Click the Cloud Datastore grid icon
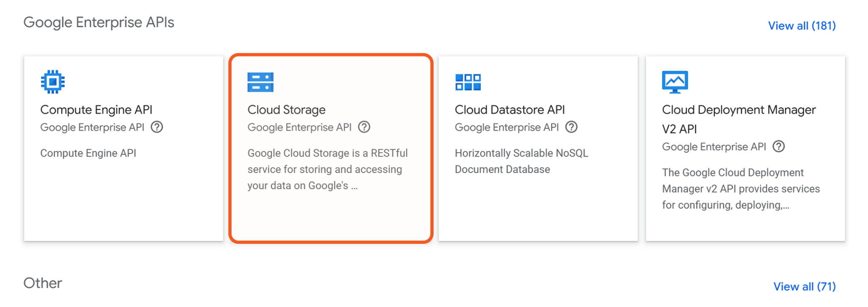This screenshot has width=868, height=307. [x=468, y=82]
